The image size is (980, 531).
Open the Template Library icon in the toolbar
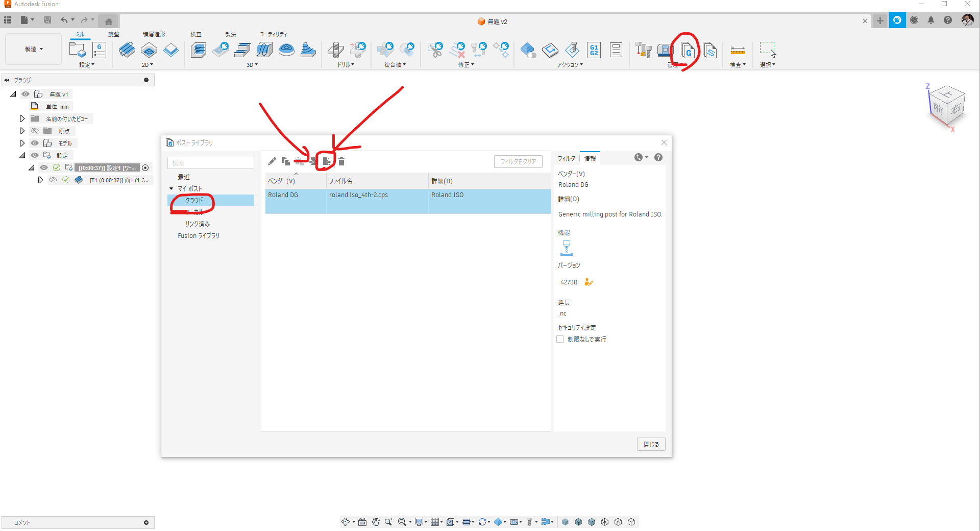click(709, 50)
